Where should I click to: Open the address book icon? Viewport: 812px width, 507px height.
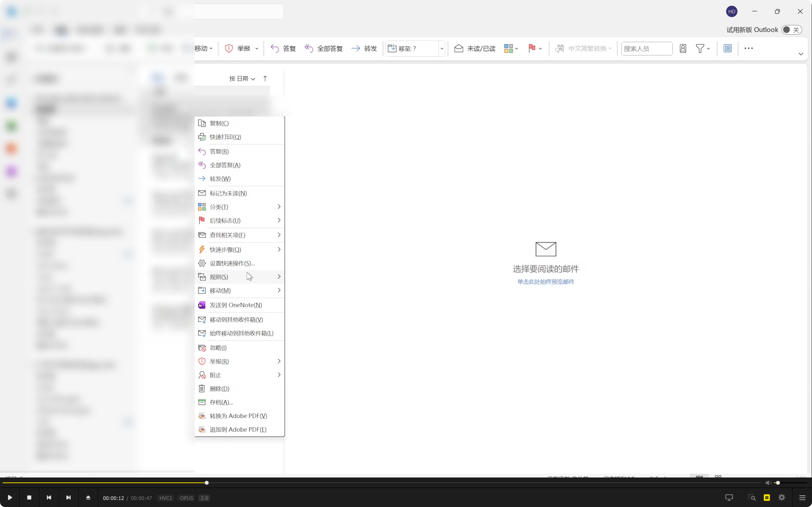pyautogui.click(x=683, y=48)
